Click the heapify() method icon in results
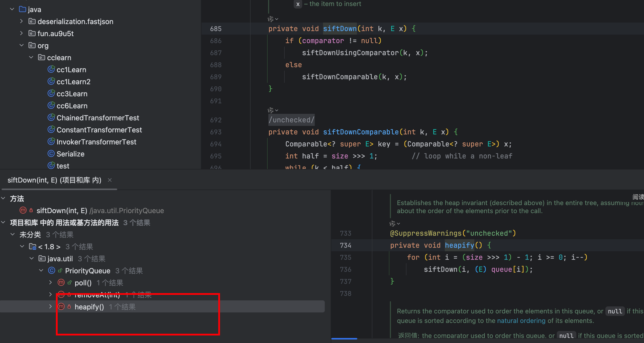The height and width of the screenshot is (343, 644). [x=61, y=306]
